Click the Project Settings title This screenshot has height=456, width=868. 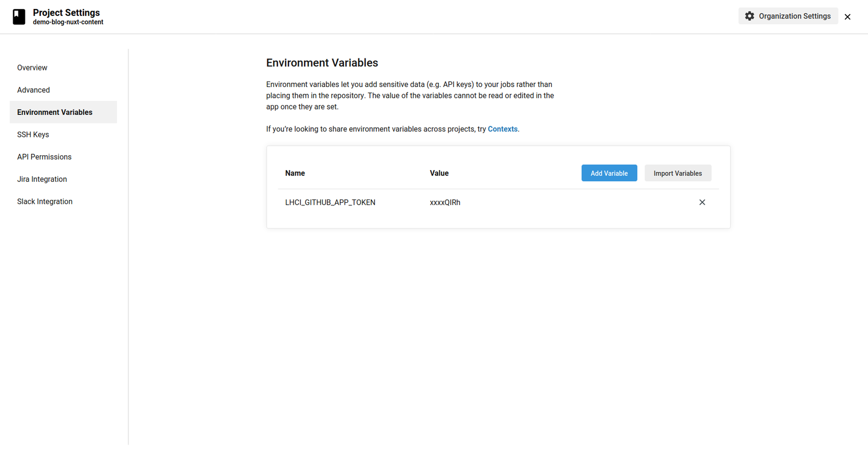tap(66, 13)
